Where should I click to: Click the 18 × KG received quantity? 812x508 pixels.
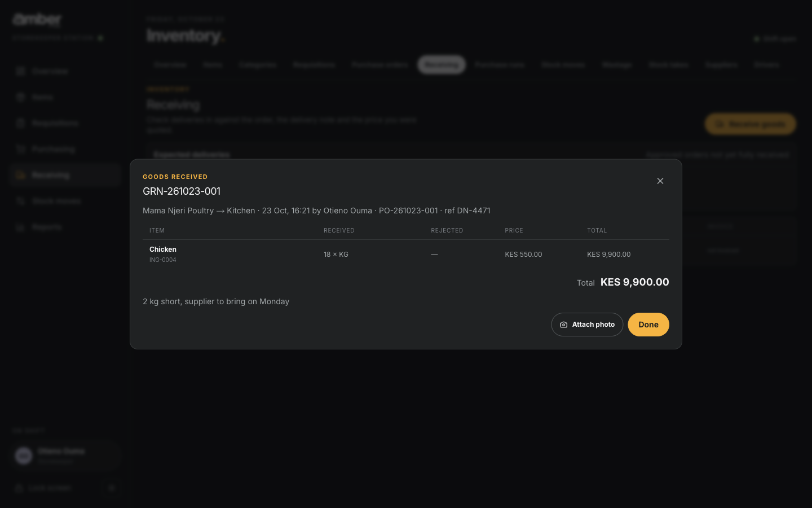[336, 255]
